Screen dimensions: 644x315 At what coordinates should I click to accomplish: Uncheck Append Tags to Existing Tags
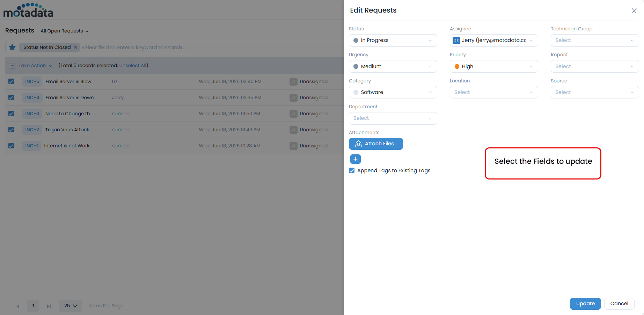(352, 170)
